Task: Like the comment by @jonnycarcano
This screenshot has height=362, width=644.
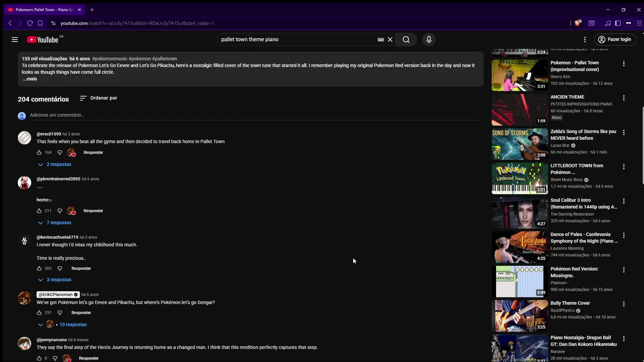Action: [39, 358]
